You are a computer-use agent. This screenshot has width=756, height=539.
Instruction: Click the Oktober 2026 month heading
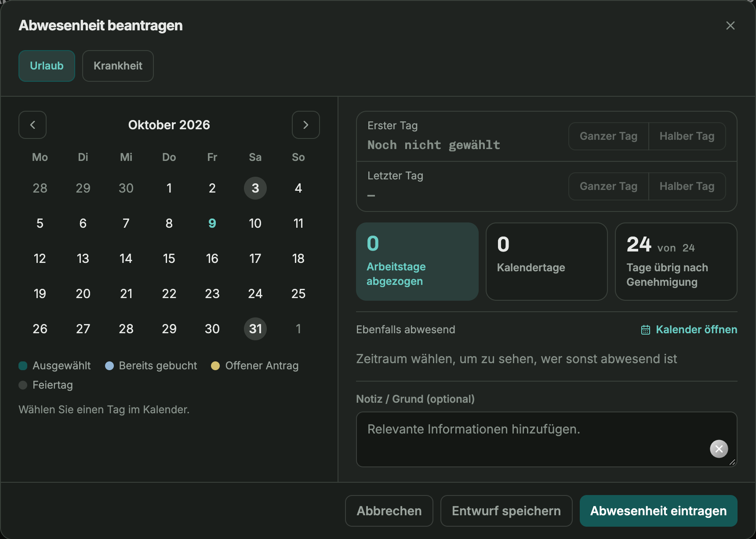click(169, 125)
